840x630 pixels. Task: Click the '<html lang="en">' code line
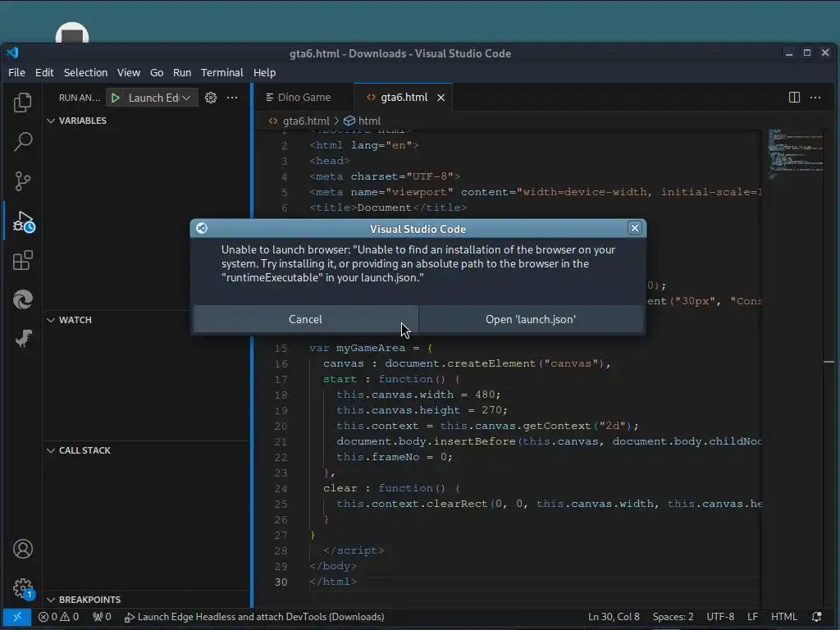pos(363,145)
